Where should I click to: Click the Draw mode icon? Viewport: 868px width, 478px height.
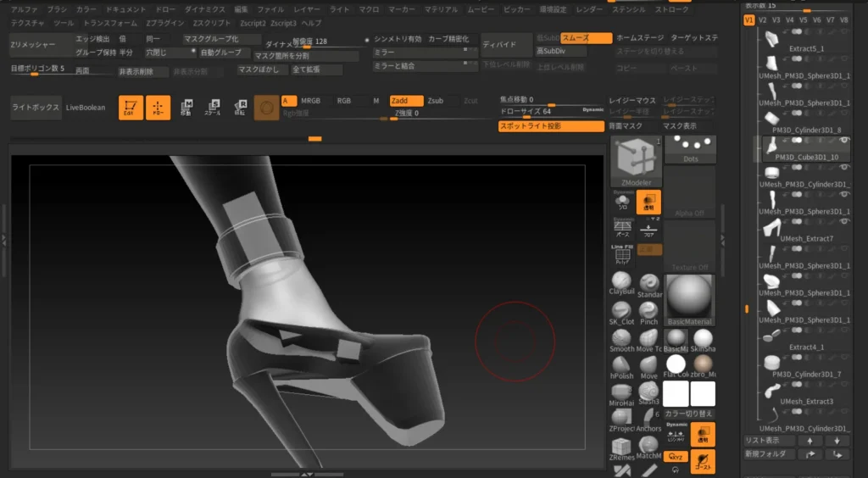pyautogui.click(x=158, y=108)
